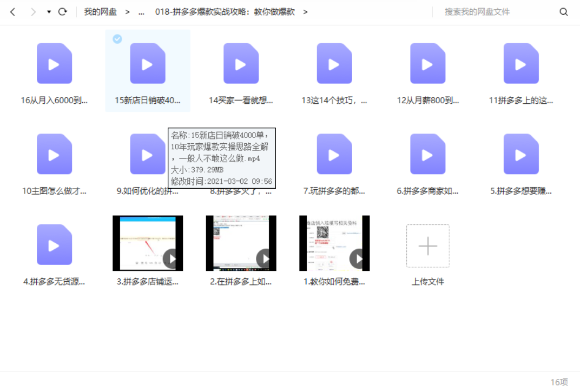Open video thumbnail 3.拼多多店铺运...
The height and width of the screenshot is (392, 580).
point(148,243)
